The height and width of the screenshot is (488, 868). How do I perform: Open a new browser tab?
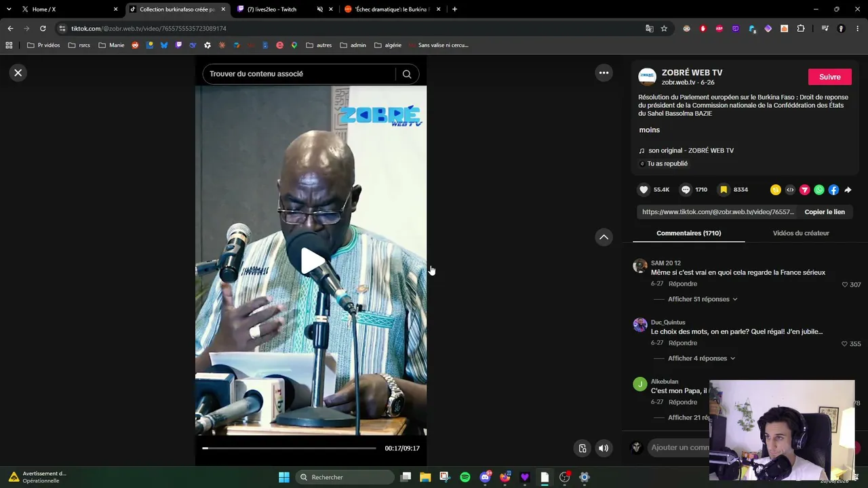(x=454, y=9)
